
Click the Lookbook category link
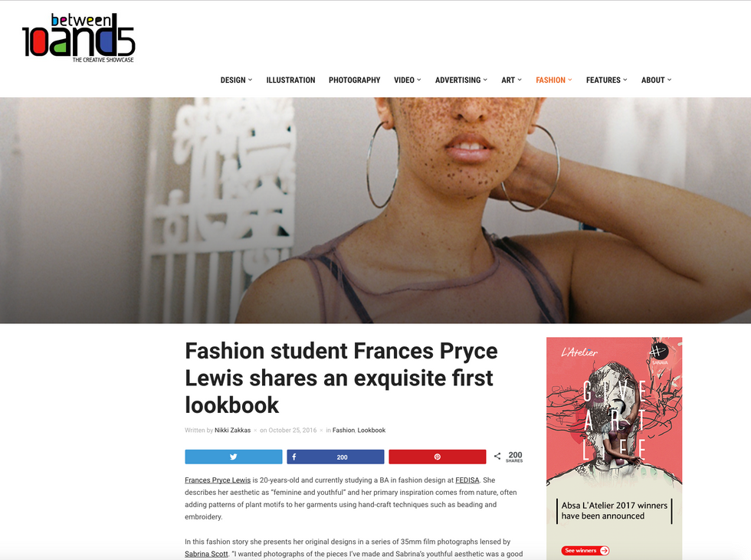click(371, 430)
